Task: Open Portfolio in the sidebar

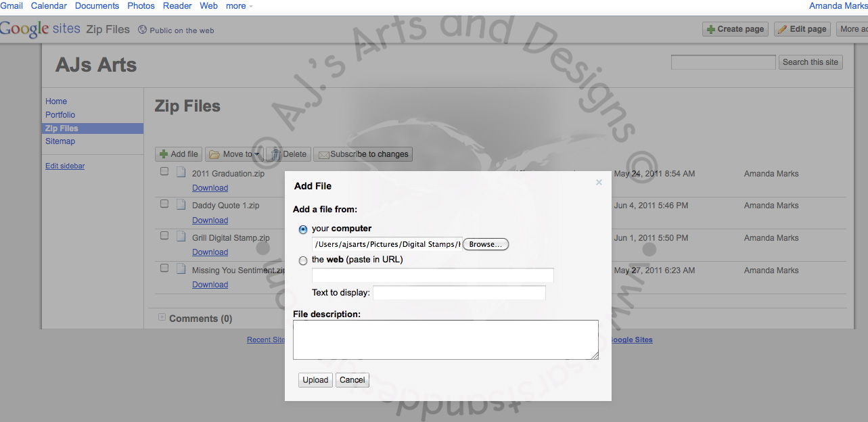Action: [60, 115]
